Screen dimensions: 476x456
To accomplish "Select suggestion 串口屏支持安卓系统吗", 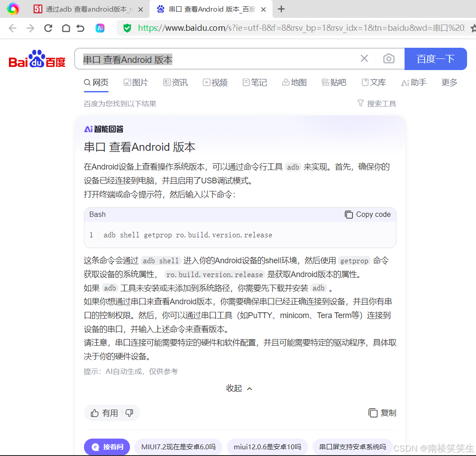I will (352, 447).
